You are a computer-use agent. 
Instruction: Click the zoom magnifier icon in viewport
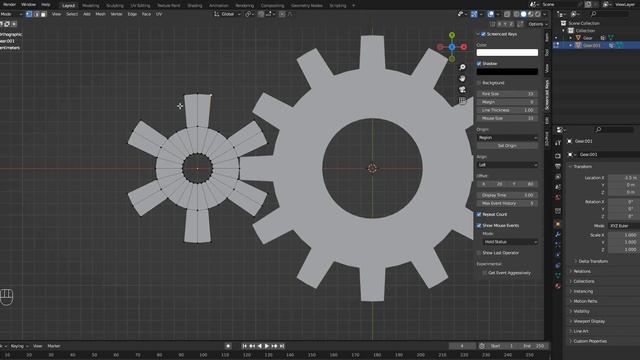tap(462, 67)
